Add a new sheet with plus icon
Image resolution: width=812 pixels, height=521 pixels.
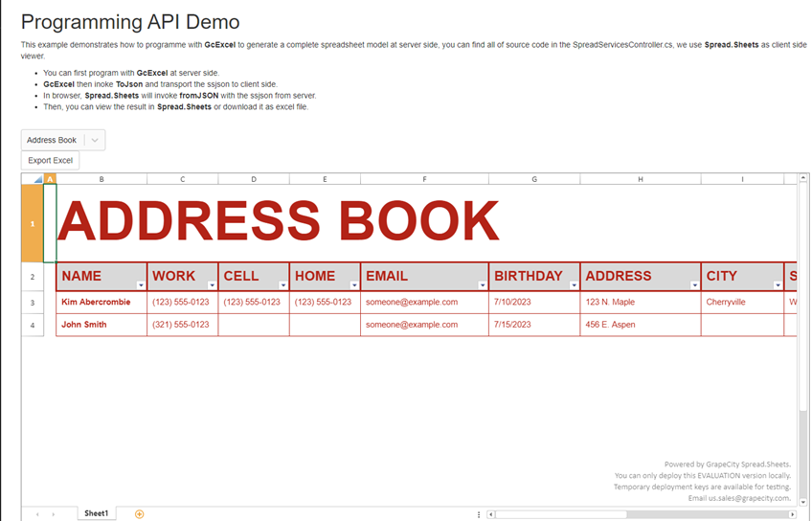coord(139,513)
